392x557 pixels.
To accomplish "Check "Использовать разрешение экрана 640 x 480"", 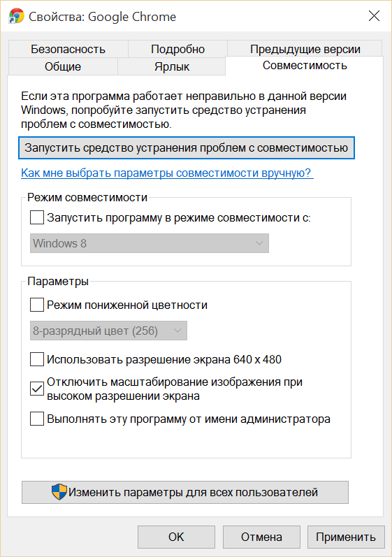I will coord(37,359).
